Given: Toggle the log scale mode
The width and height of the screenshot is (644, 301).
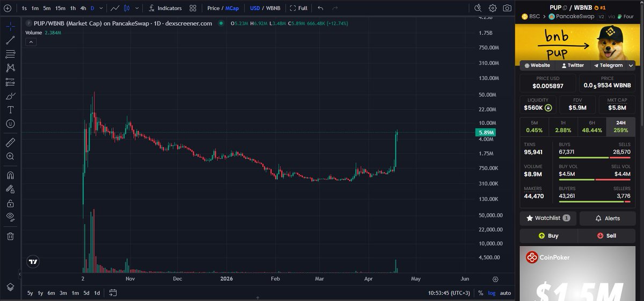Looking at the screenshot, I should click(492, 293).
